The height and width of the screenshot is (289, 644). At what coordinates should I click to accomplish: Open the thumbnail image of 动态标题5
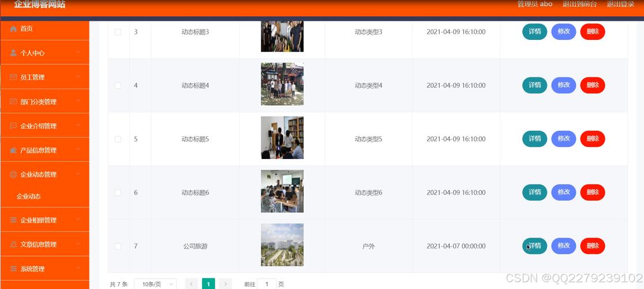(x=282, y=138)
